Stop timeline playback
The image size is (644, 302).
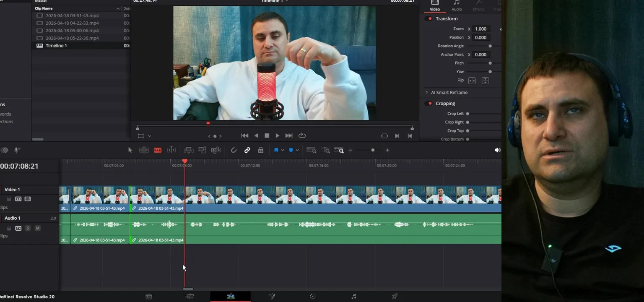[x=267, y=135]
